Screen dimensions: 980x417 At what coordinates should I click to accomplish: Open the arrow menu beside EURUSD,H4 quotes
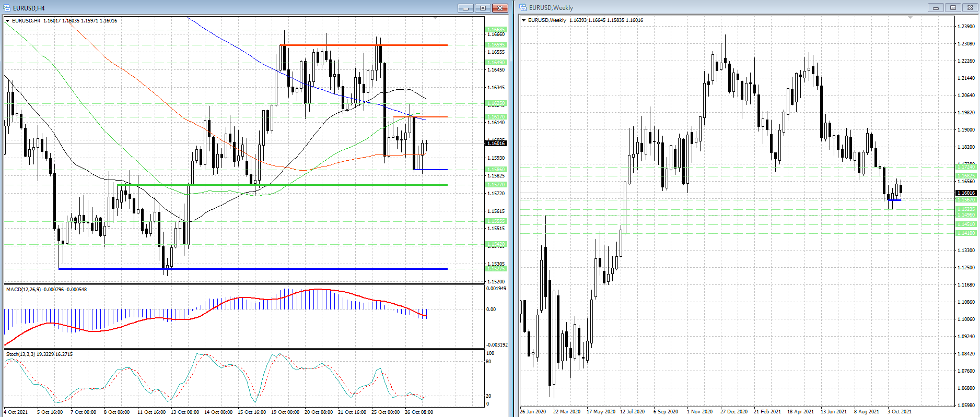coord(7,21)
